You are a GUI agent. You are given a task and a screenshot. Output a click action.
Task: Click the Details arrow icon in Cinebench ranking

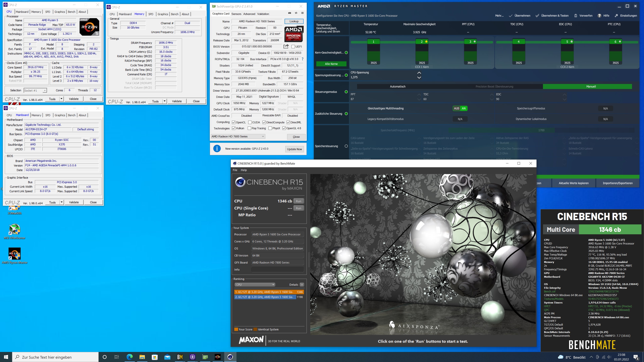point(302,285)
